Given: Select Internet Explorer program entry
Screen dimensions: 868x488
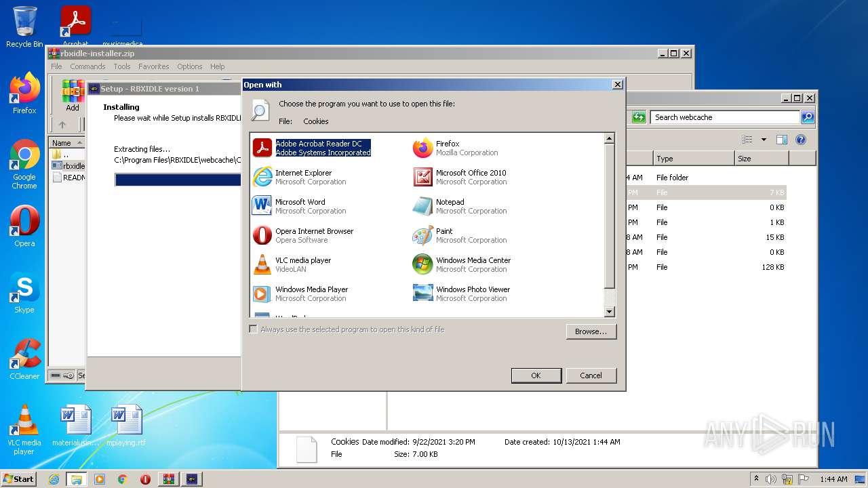Looking at the screenshot, I should click(300, 177).
